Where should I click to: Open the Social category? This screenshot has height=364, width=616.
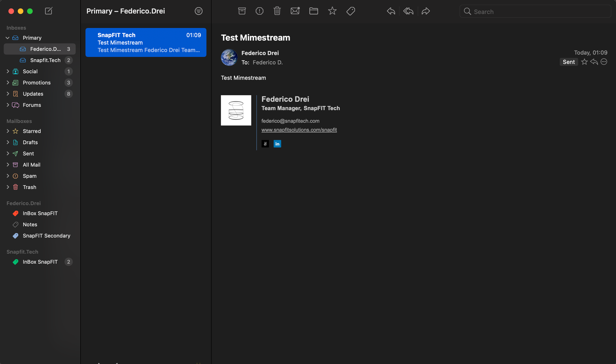[x=40, y=72]
